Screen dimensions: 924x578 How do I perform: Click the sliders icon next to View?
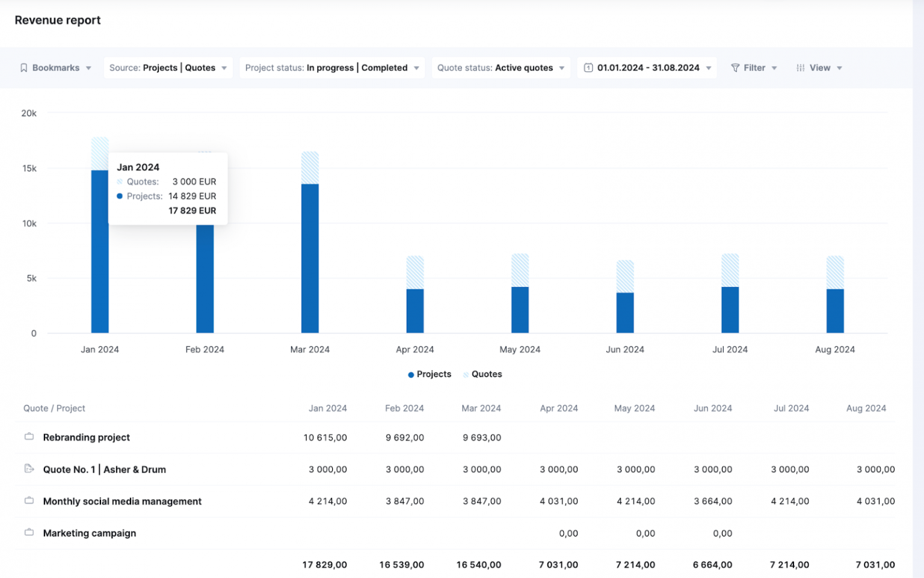point(800,67)
